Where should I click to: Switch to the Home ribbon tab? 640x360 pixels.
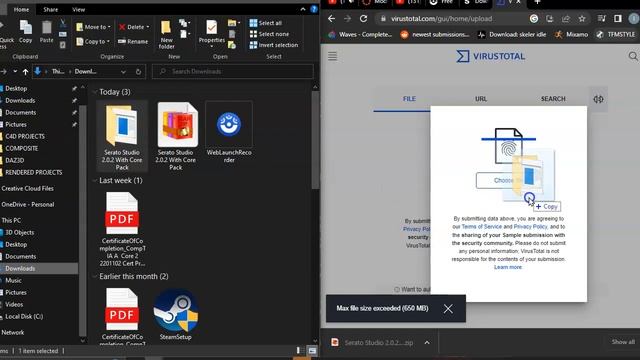click(x=21, y=9)
